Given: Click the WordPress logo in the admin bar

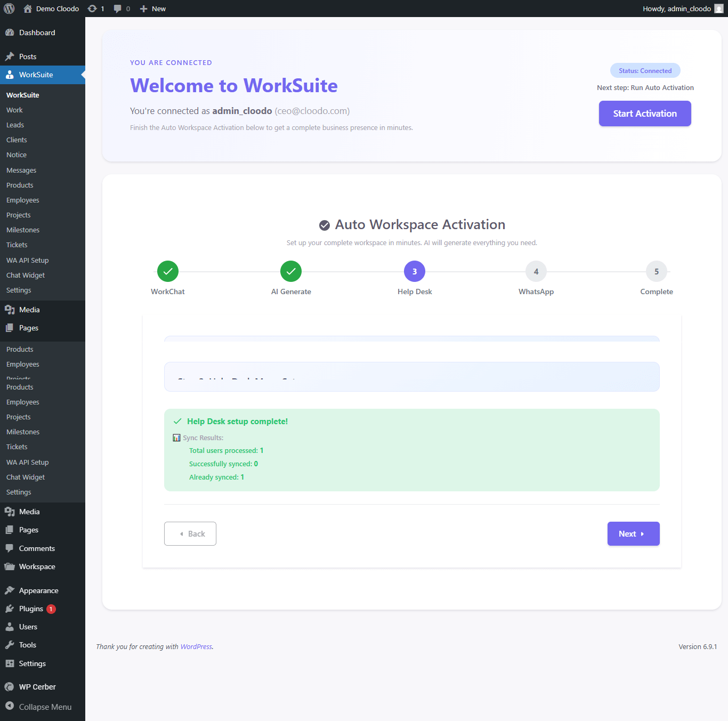Looking at the screenshot, I should point(9,8).
